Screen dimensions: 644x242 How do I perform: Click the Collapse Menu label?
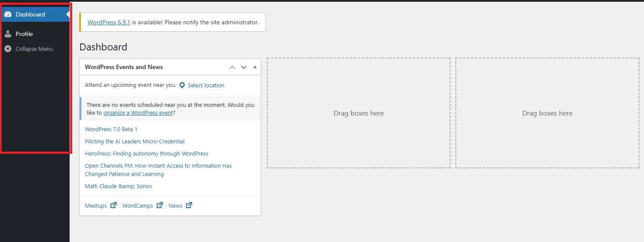[x=34, y=49]
